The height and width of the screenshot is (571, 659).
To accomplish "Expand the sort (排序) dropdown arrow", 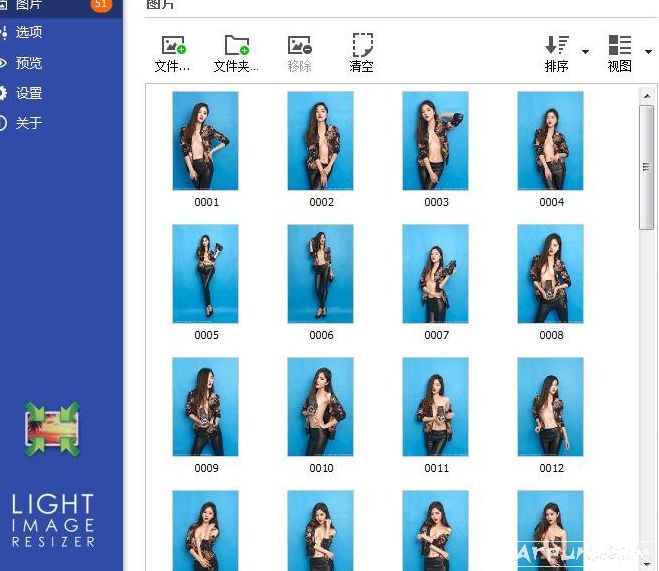I will [x=585, y=51].
